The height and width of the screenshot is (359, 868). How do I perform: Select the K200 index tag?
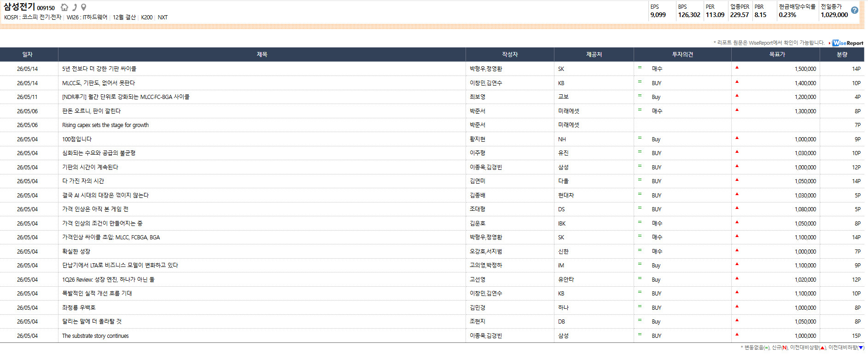click(147, 17)
